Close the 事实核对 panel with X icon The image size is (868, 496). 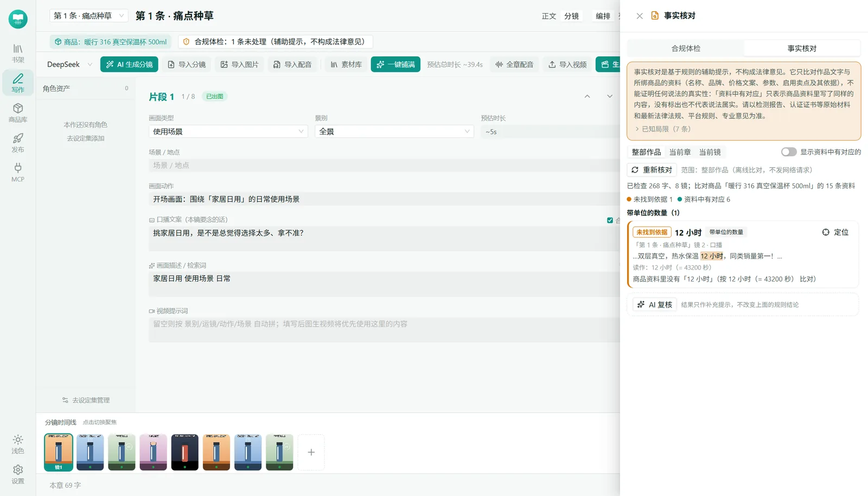(x=640, y=16)
